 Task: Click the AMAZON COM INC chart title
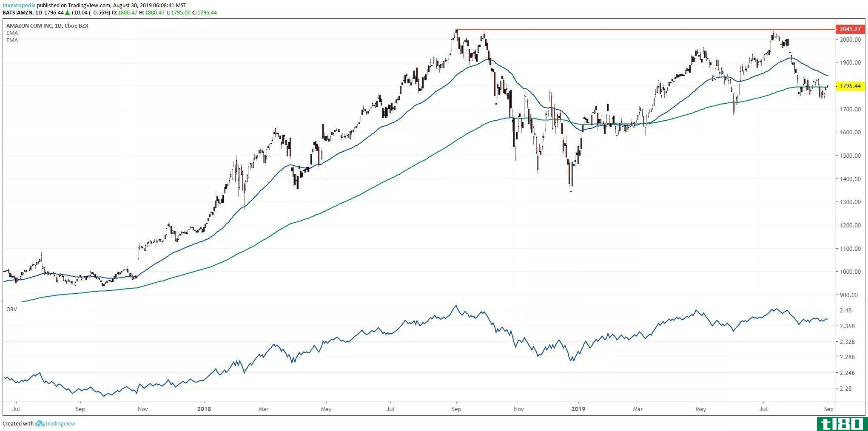pyautogui.click(x=47, y=26)
